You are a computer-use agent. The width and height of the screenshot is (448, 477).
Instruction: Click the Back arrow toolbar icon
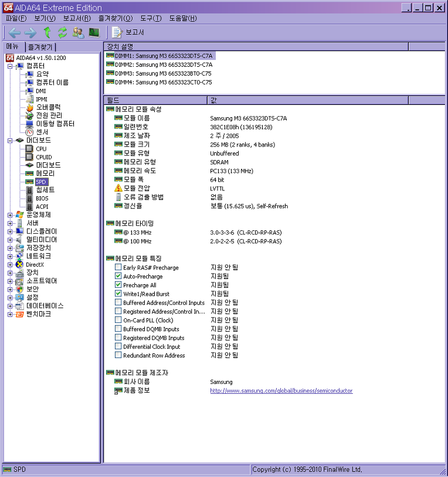[14, 33]
